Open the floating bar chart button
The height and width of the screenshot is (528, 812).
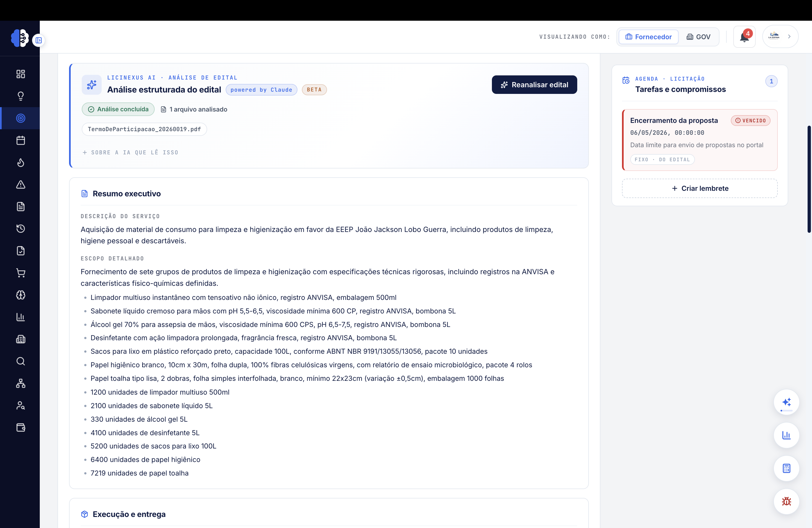(786, 435)
